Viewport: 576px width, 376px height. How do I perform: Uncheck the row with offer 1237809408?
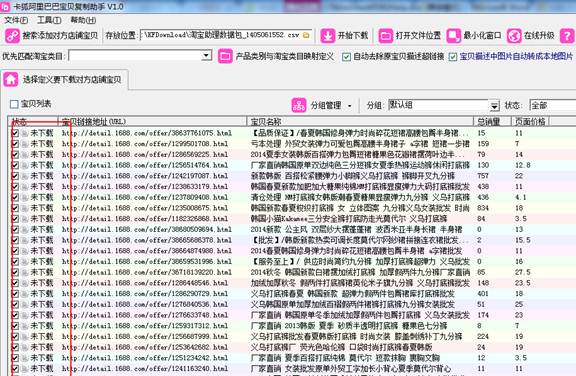point(15,197)
